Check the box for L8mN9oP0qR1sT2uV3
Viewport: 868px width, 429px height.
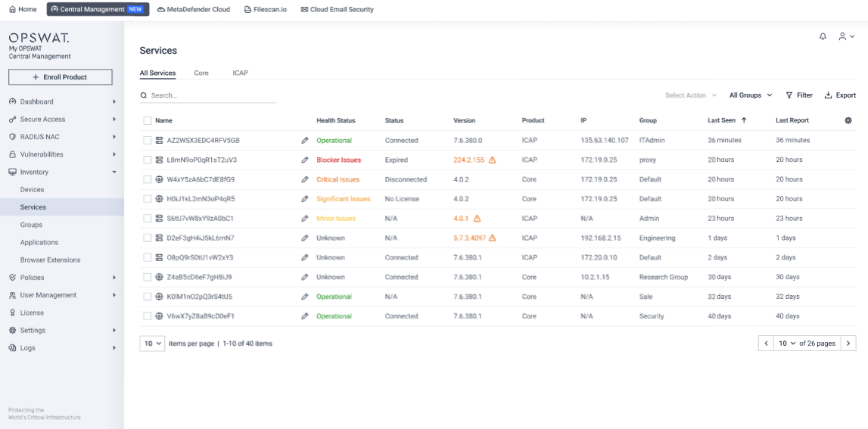tap(148, 160)
